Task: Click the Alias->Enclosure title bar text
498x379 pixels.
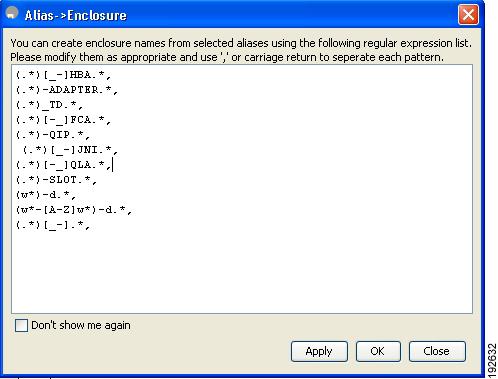Action: tap(76, 15)
